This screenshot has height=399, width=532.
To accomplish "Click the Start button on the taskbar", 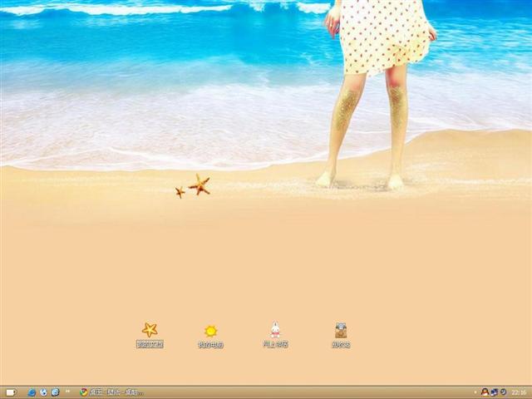I will pos(11,392).
